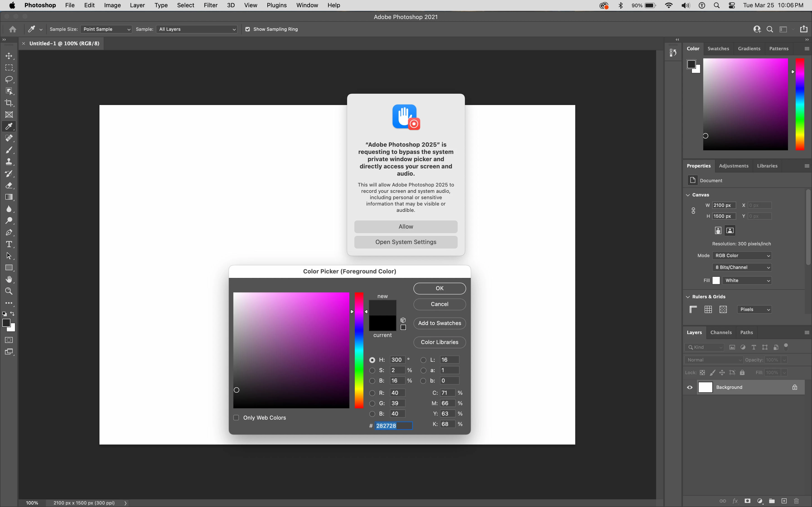
Task: Select the Lasso tool
Action: tap(9, 79)
